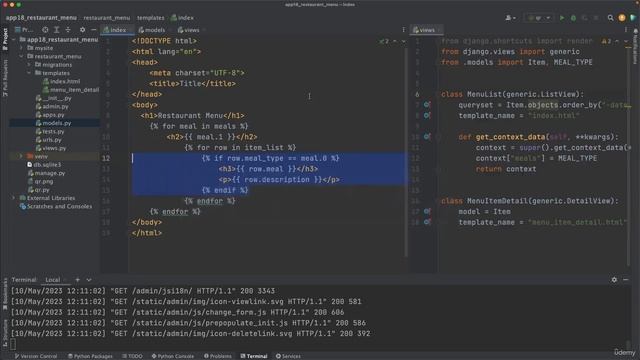Click app18_restaurant_menu breadcrumb
Viewport: 640px width, 360px height.
click(41, 18)
